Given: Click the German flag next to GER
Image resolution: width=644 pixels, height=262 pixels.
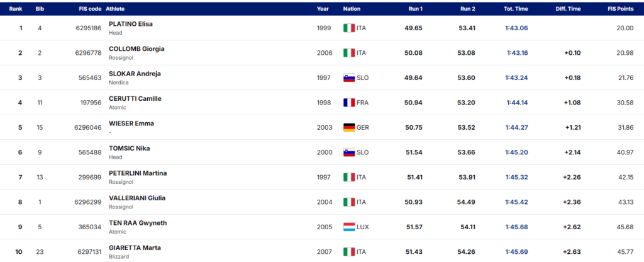Looking at the screenshot, I should tap(348, 127).
